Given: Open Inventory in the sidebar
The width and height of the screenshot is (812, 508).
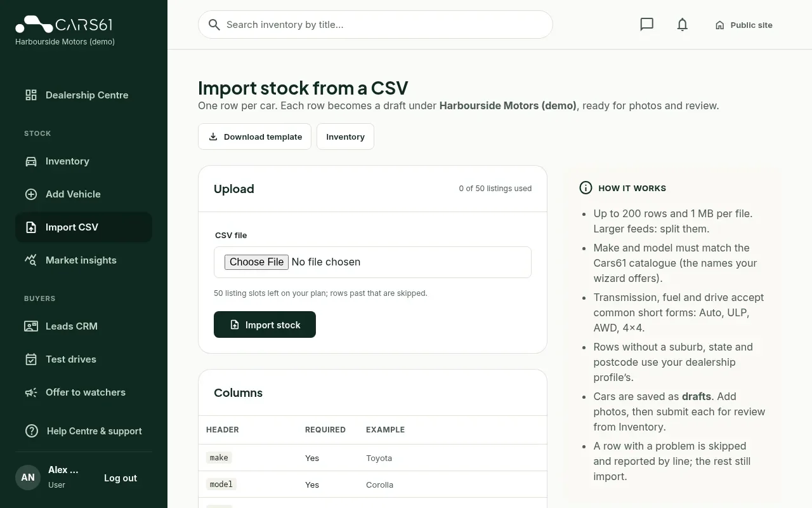Looking at the screenshot, I should click(84, 161).
